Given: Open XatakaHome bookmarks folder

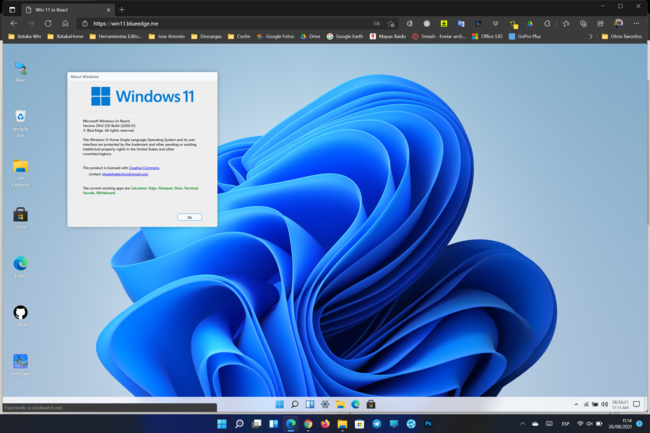Looking at the screenshot, I should [x=65, y=36].
